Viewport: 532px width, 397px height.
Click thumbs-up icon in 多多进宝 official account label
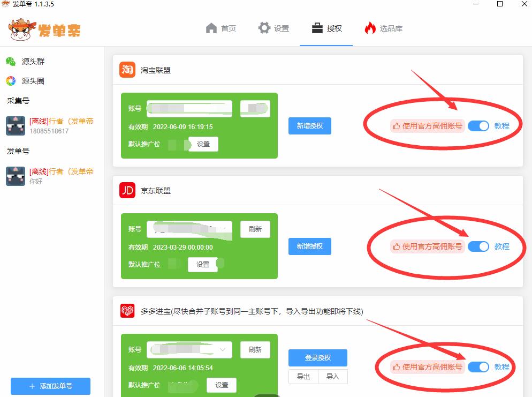(396, 367)
